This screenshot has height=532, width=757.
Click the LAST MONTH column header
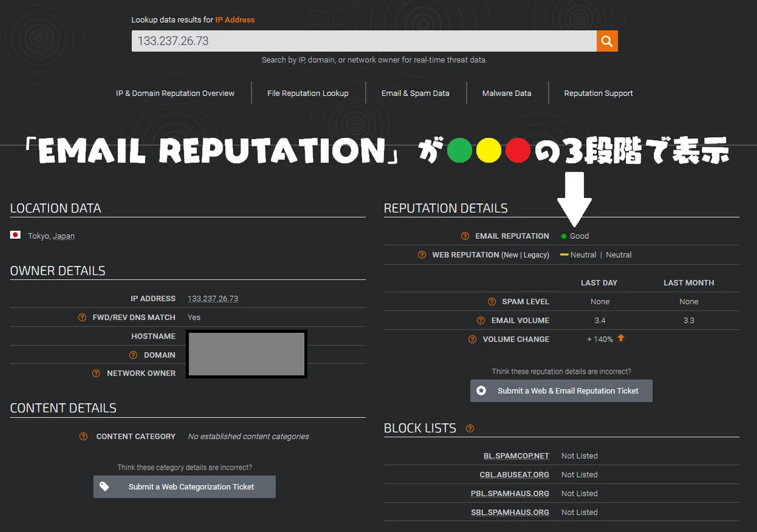pyautogui.click(x=689, y=283)
